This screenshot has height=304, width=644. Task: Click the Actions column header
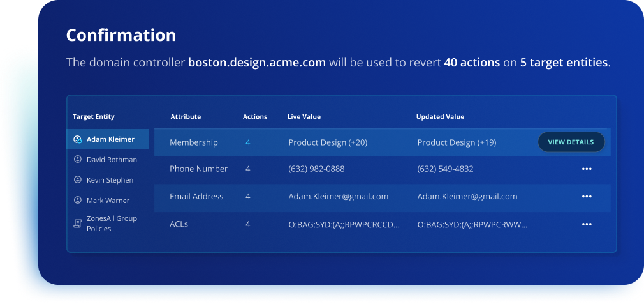[255, 117]
